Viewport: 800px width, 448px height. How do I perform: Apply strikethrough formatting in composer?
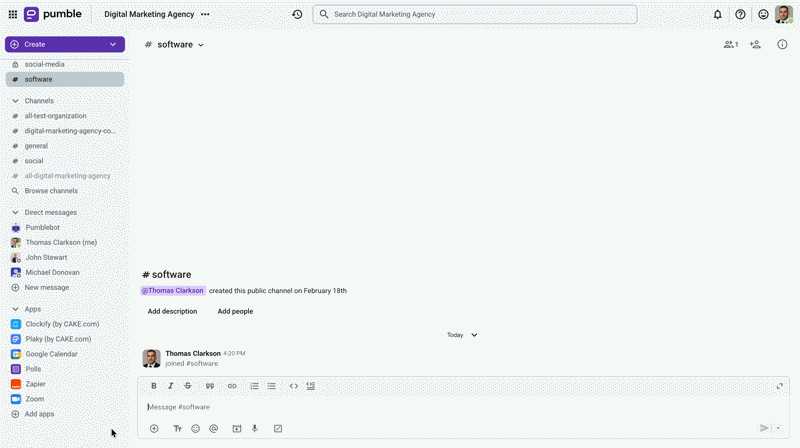point(187,386)
